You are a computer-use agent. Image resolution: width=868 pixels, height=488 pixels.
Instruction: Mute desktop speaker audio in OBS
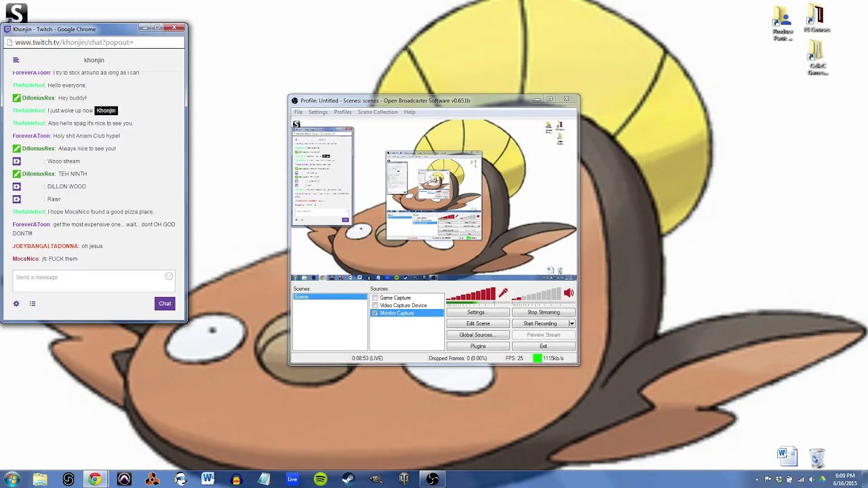569,293
